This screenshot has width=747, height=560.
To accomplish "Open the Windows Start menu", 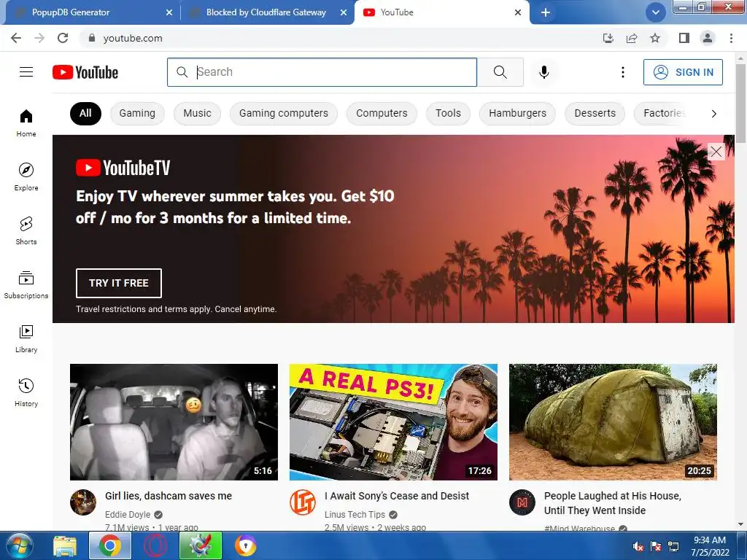I will coord(18,545).
